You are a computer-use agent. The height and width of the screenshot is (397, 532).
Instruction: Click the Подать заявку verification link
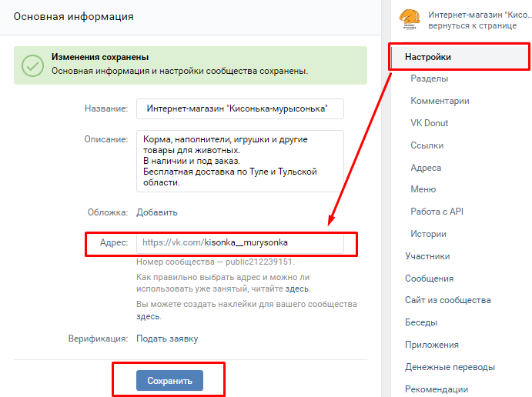pos(167,338)
